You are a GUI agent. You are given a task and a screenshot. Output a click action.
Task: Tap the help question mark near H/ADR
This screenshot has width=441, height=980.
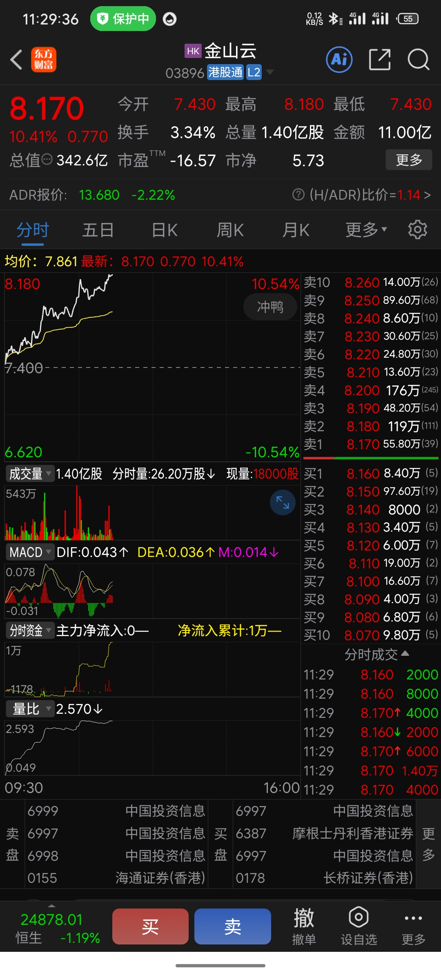coord(298,195)
